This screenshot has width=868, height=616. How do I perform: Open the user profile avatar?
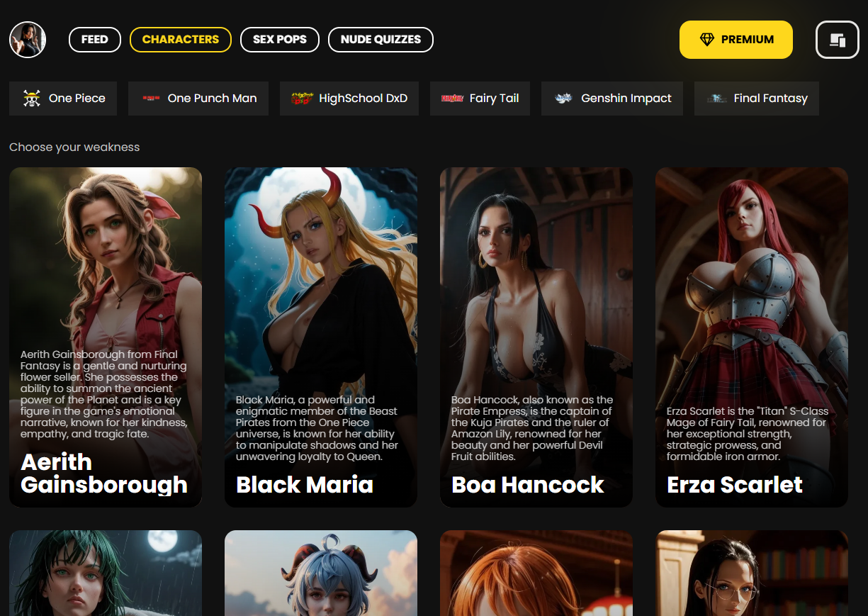(x=28, y=40)
